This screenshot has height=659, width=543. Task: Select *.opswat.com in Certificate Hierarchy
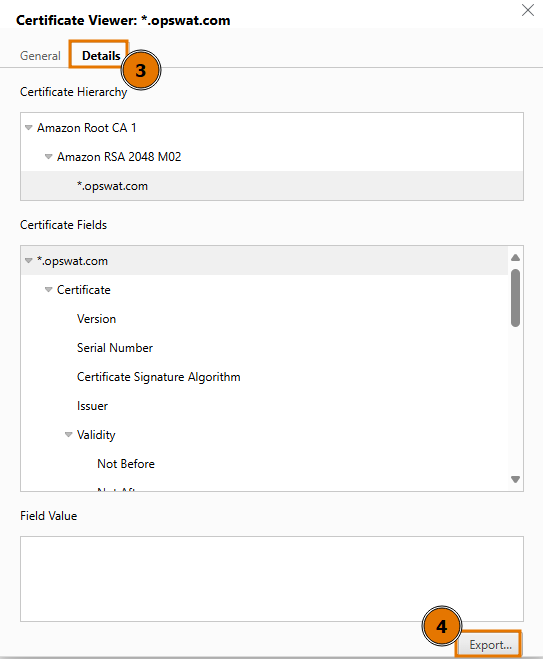(272, 186)
